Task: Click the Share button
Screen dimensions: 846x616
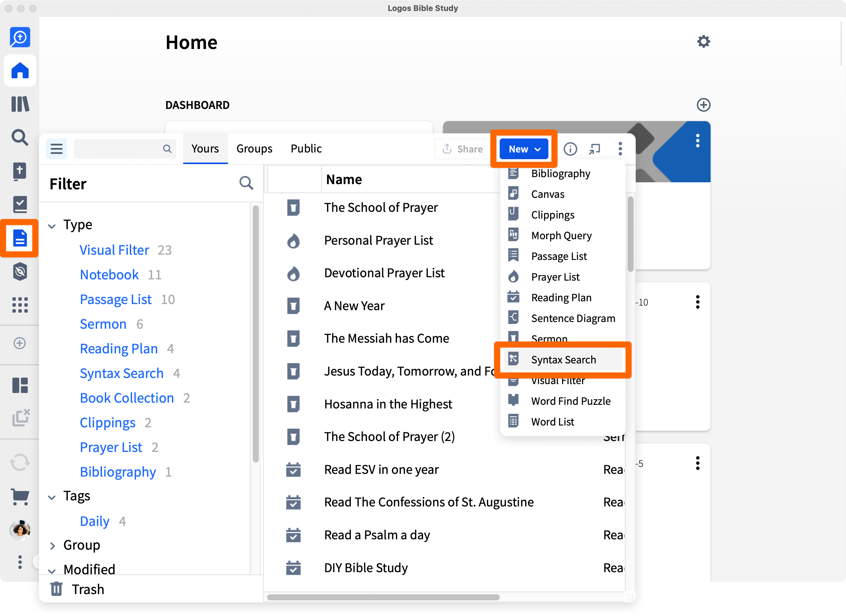Action: [x=463, y=149]
